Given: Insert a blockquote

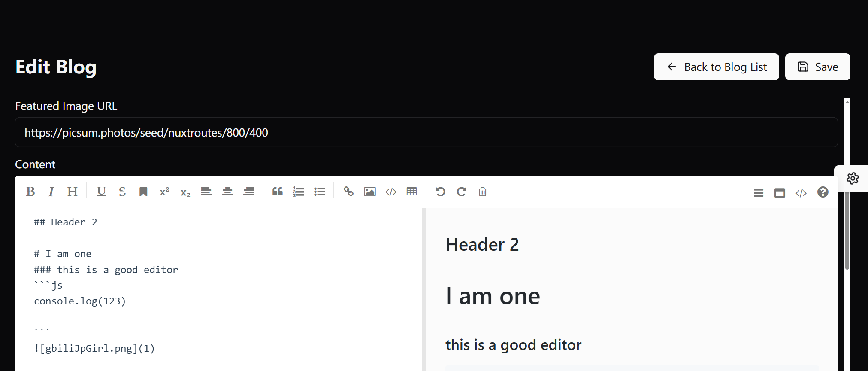Looking at the screenshot, I should tap(278, 192).
